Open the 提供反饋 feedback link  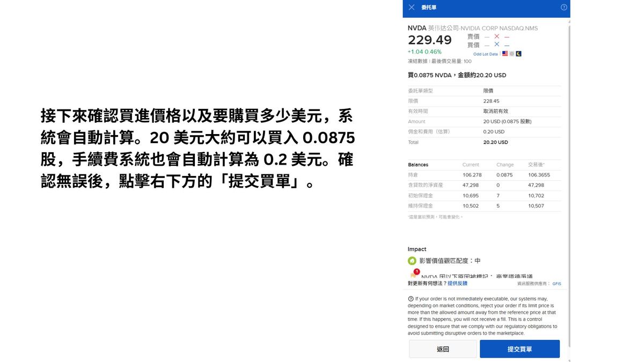click(x=457, y=283)
